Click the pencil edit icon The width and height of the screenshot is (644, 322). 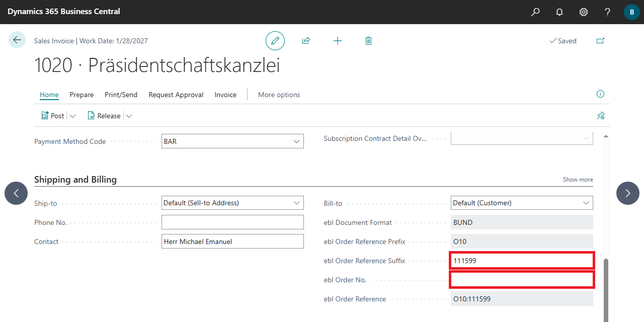tap(275, 41)
